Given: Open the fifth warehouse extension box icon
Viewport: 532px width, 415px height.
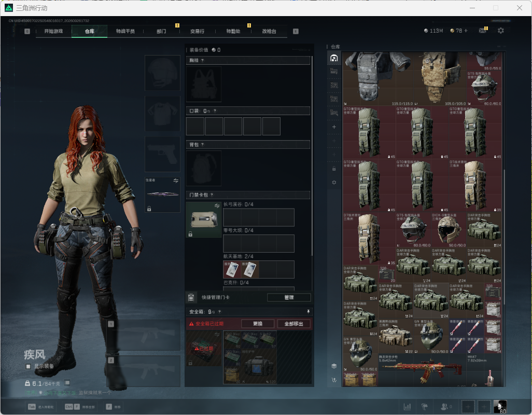Looking at the screenshot, I should 334,113.
